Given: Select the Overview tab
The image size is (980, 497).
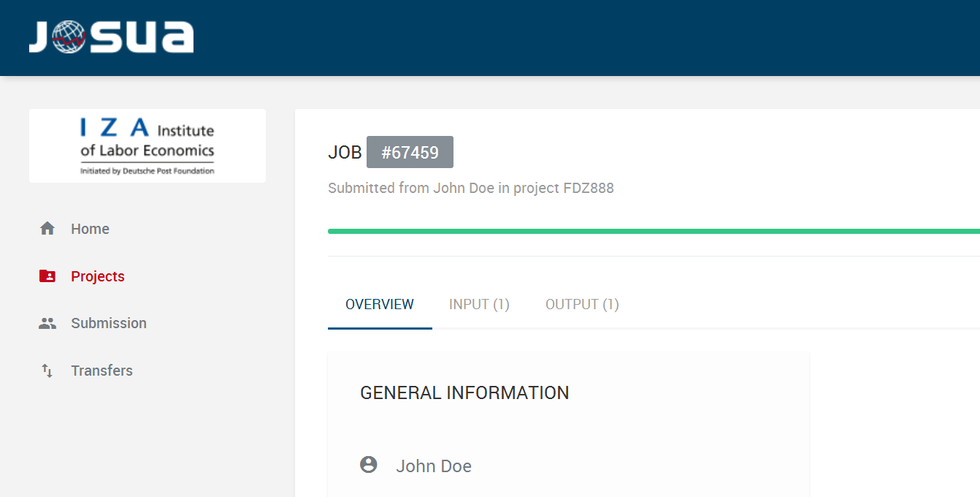Looking at the screenshot, I should pyautogui.click(x=380, y=305).
